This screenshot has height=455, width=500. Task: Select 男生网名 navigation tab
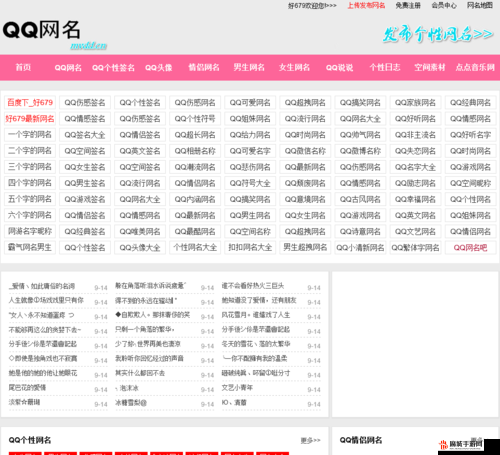[249, 68]
